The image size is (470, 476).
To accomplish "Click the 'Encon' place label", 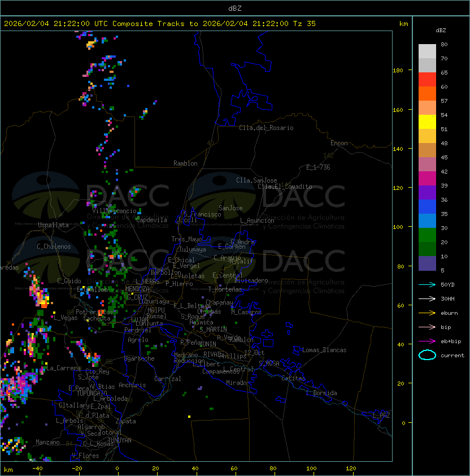I will tap(339, 143).
